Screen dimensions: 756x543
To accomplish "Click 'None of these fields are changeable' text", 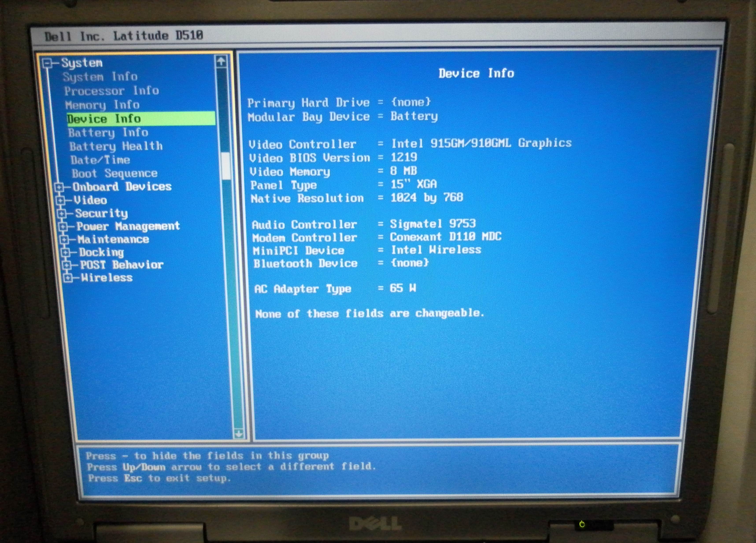I will click(x=370, y=313).
